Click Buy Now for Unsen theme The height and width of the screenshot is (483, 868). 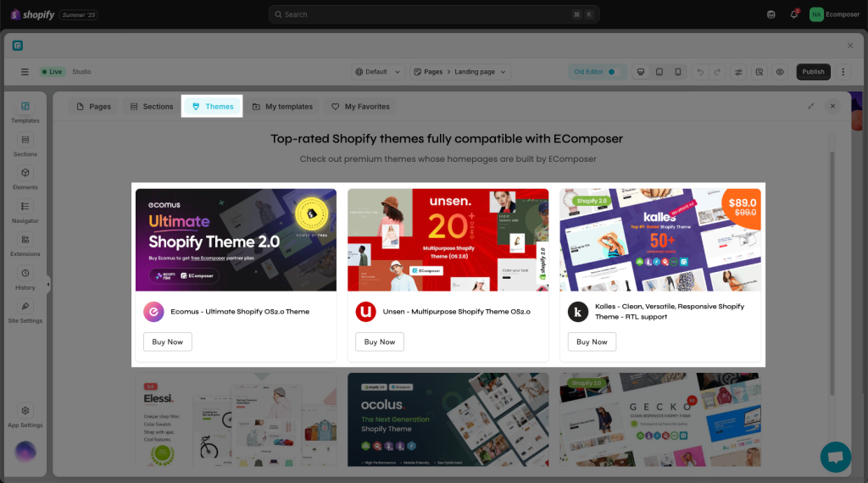pyautogui.click(x=379, y=342)
